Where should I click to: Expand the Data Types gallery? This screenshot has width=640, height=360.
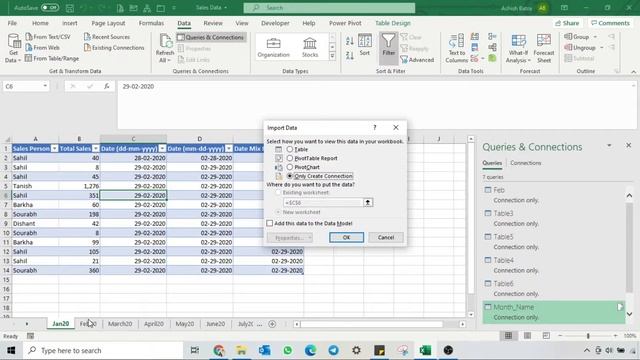tap(332, 56)
